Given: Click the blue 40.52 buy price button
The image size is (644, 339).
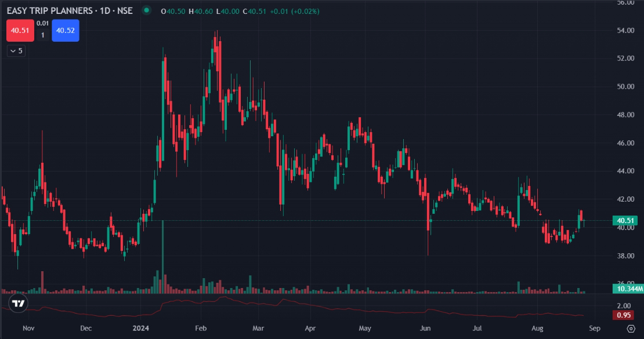Looking at the screenshot, I should (x=66, y=31).
